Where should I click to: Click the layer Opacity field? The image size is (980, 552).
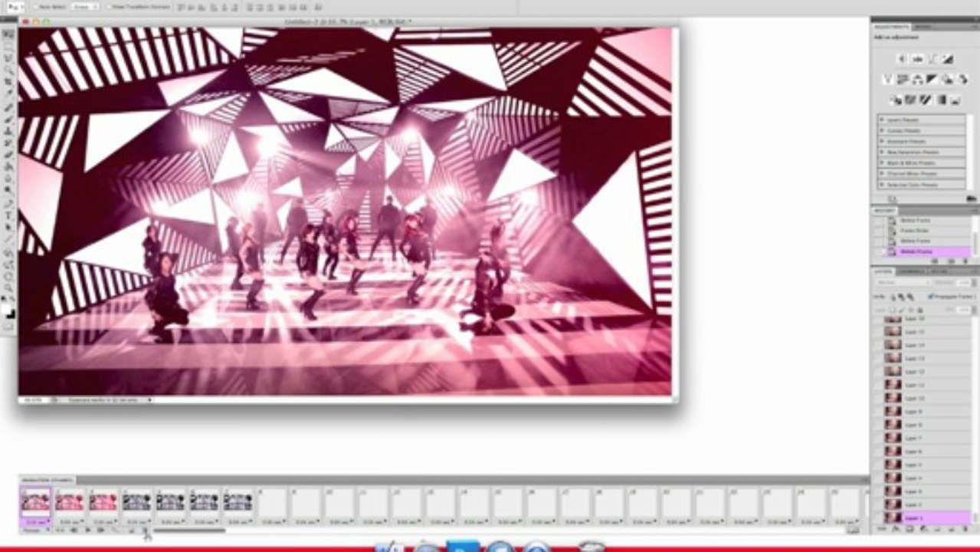pyautogui.click(x=963, y=283)
